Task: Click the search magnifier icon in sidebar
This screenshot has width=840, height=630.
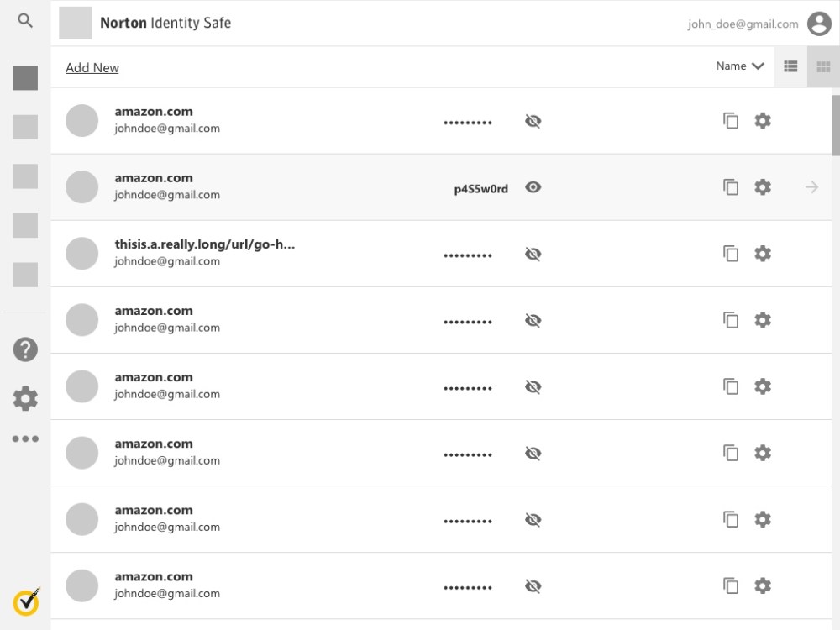Action: (x=25, y=21)
